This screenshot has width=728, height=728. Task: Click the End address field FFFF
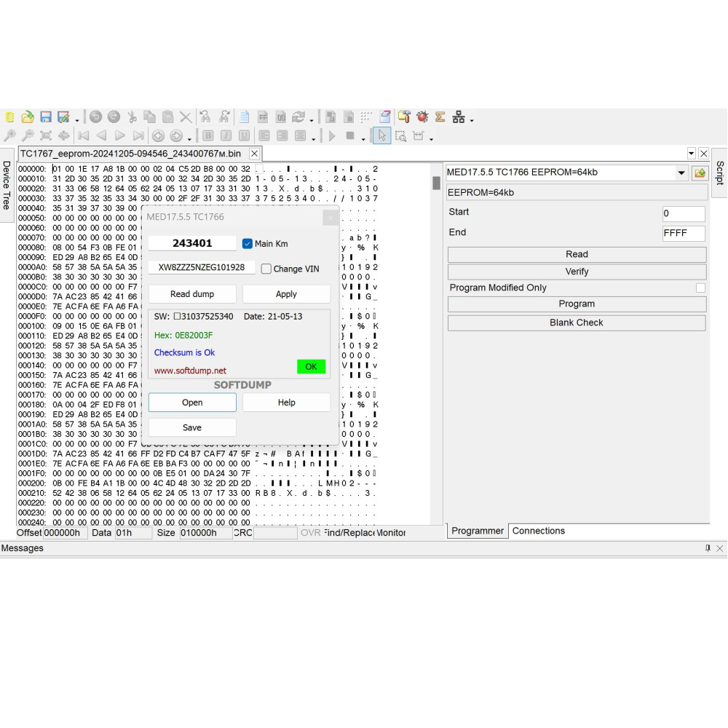pyautogui.click(x=684, y=233)
